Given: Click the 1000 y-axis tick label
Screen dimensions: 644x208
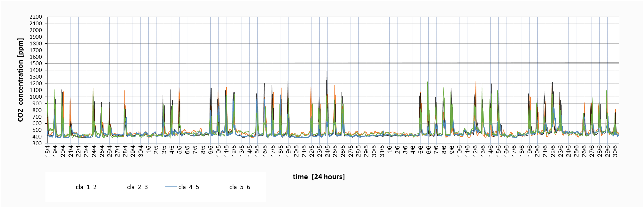Looking at the screenshot, I should pos(36,97).
